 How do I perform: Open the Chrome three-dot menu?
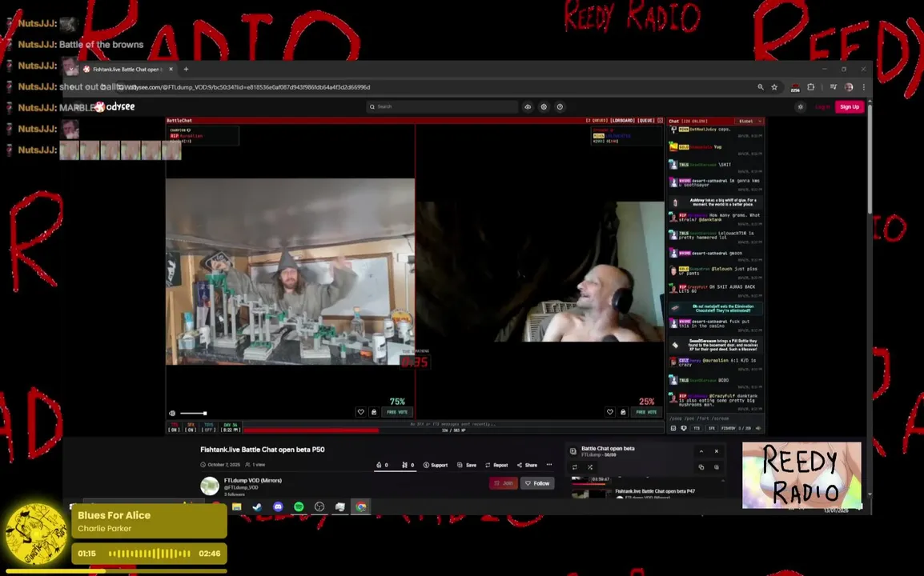pyautogui.click(x=864, y=87)
